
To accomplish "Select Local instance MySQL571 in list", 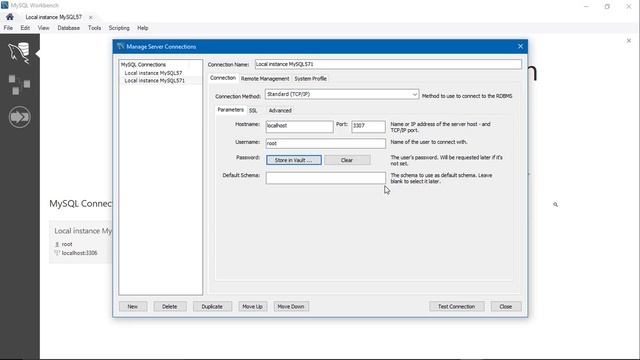I will [155, 81].
